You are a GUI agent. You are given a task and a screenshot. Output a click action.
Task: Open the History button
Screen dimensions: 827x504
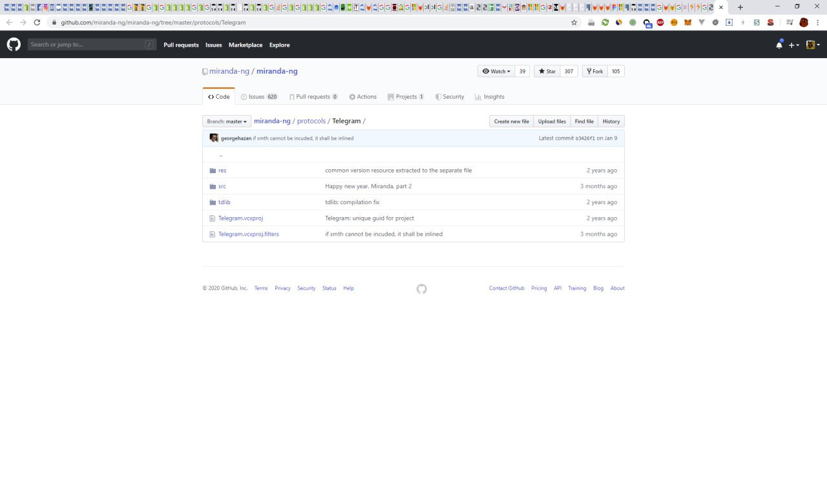click(611, 121)
